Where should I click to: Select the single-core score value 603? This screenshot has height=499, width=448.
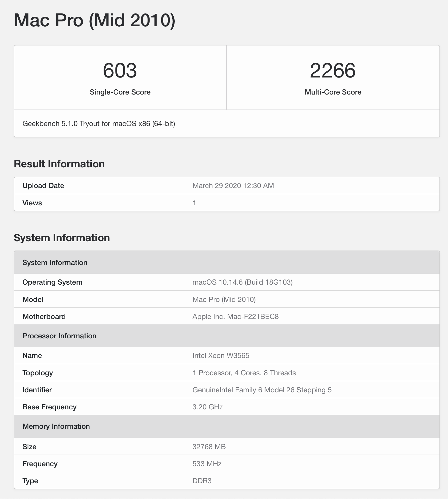[120, 71]
